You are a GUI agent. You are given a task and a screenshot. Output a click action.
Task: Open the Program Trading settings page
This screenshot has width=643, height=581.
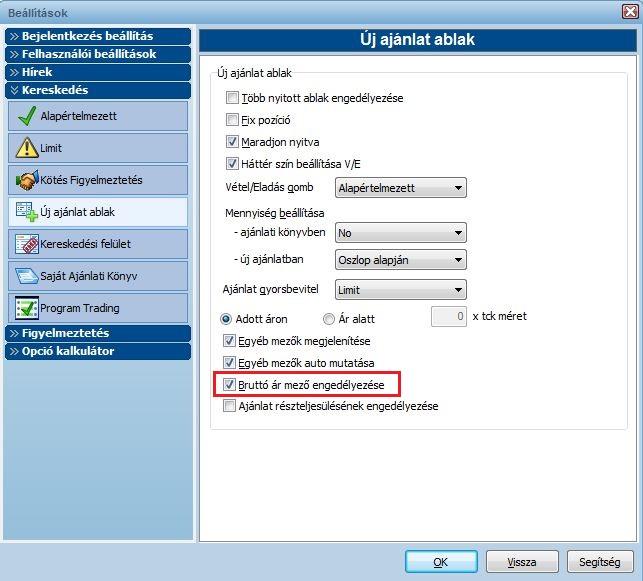pos(98,308)
